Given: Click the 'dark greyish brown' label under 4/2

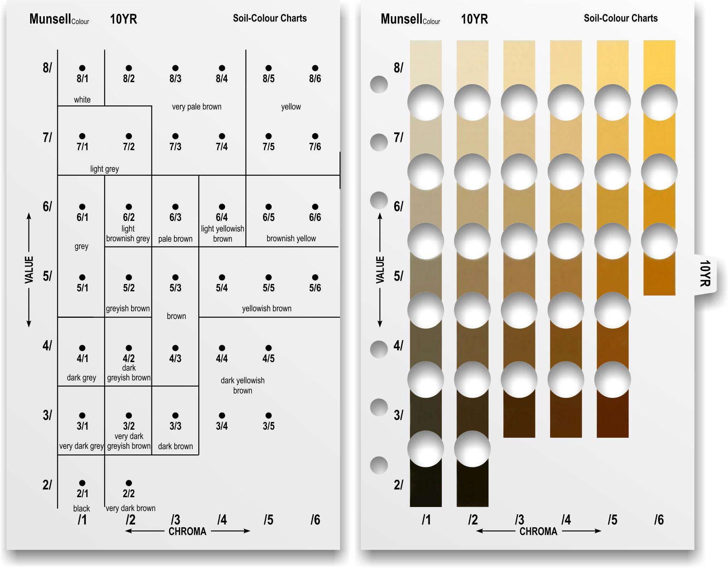Looking at the screenshot, I should tap(129, 373).
